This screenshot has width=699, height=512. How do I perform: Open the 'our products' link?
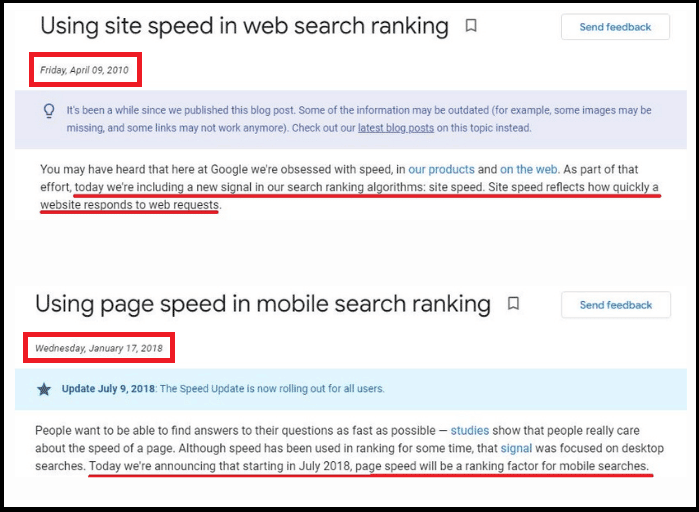click(441, 169)
